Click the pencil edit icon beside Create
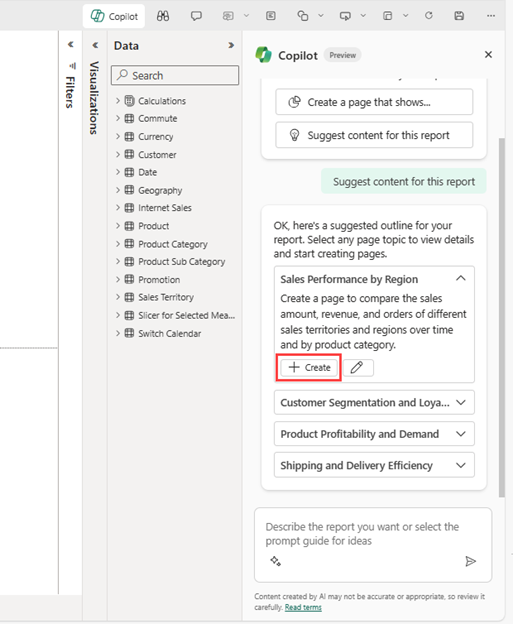The image size is (513, 624). (x=358, y=367)
